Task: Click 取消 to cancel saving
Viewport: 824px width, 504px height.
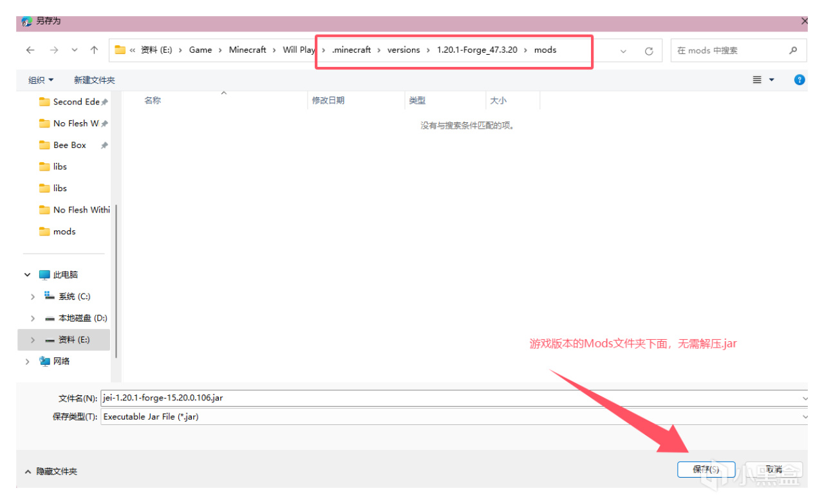Action: (x=774, y=470)
